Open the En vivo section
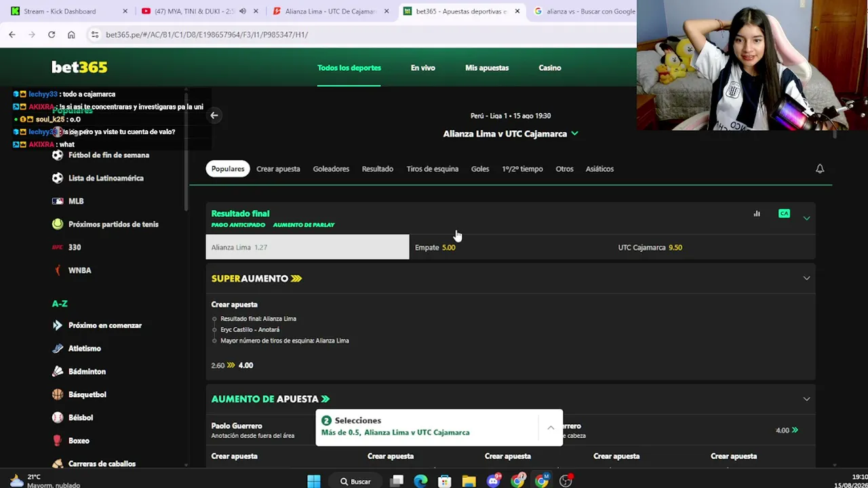The height and width of the screenshot is (488, 868). (423, 68)
